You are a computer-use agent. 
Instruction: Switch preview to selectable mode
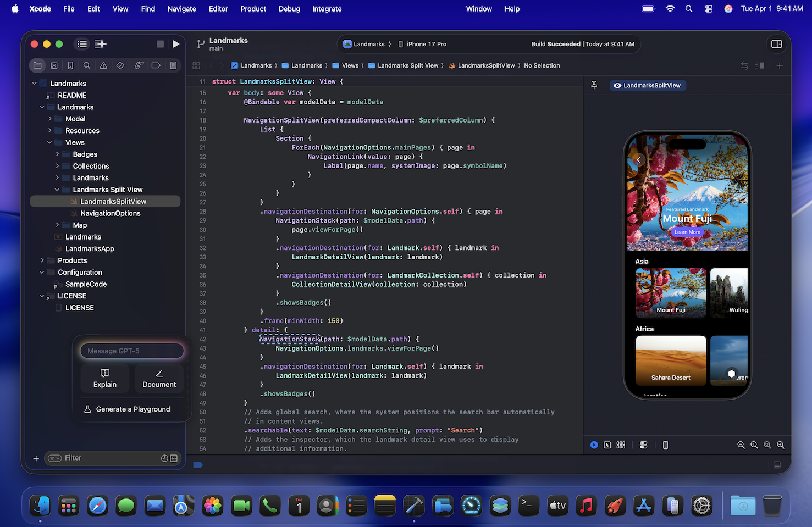[x=607, y=445]
